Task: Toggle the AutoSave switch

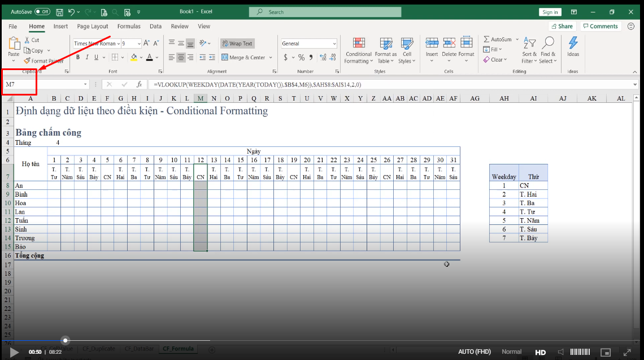Action: (42, 11)
